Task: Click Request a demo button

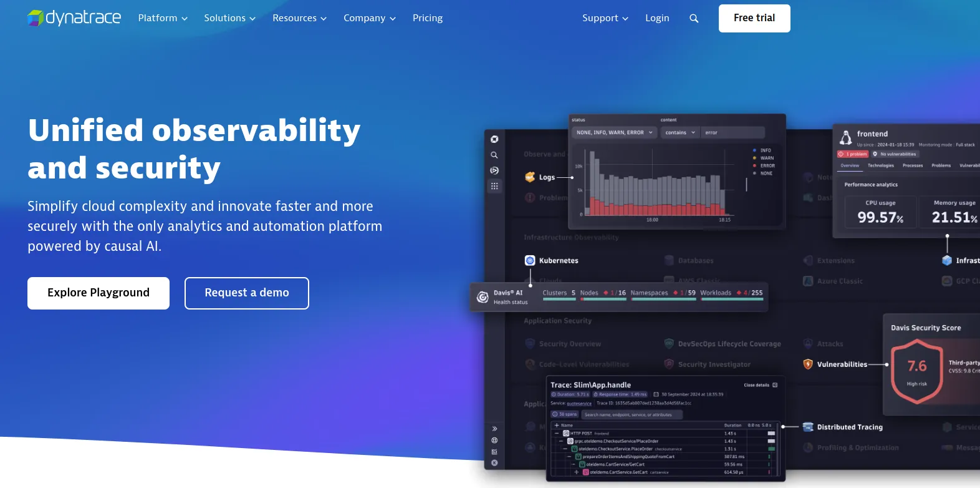Action: [x=247, y=293]
